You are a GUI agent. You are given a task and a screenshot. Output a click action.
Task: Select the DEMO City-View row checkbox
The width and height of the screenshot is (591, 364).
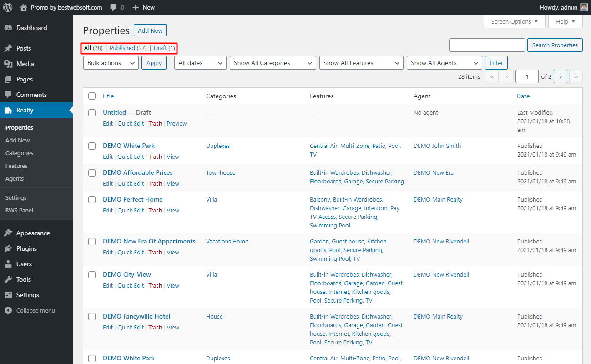[92, 274]
